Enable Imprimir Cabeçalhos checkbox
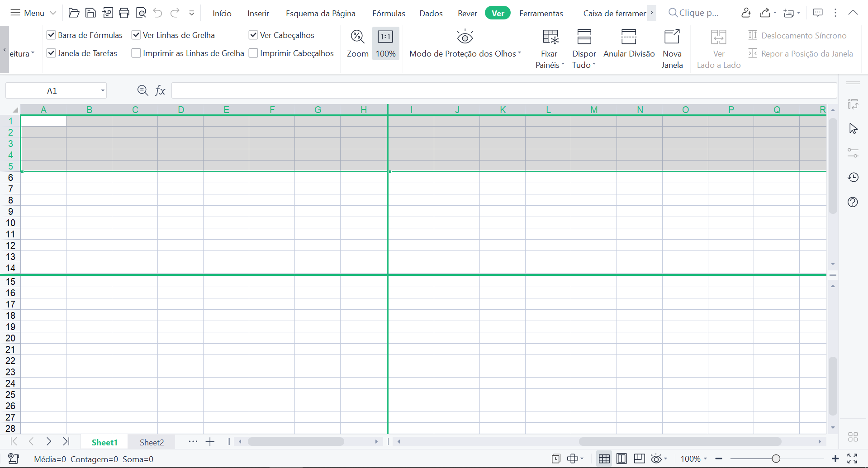Viewport: 868px width, 468px height. coord(254,53)
